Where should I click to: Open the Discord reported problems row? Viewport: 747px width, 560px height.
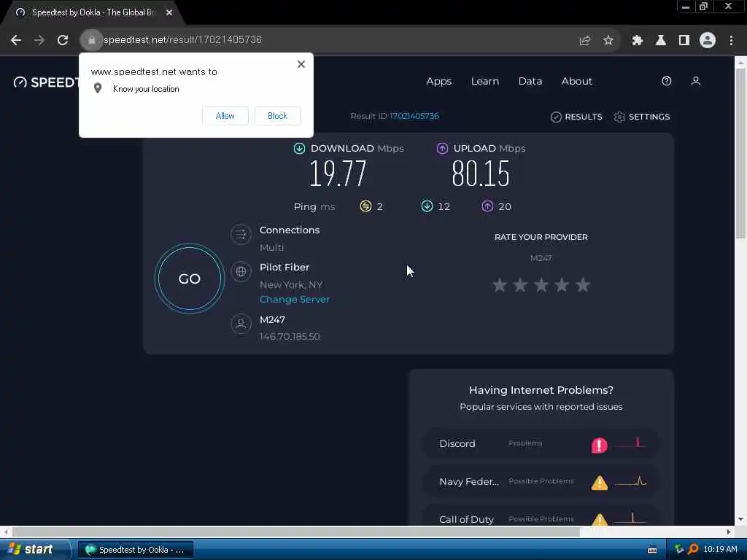tap(541, 444)
